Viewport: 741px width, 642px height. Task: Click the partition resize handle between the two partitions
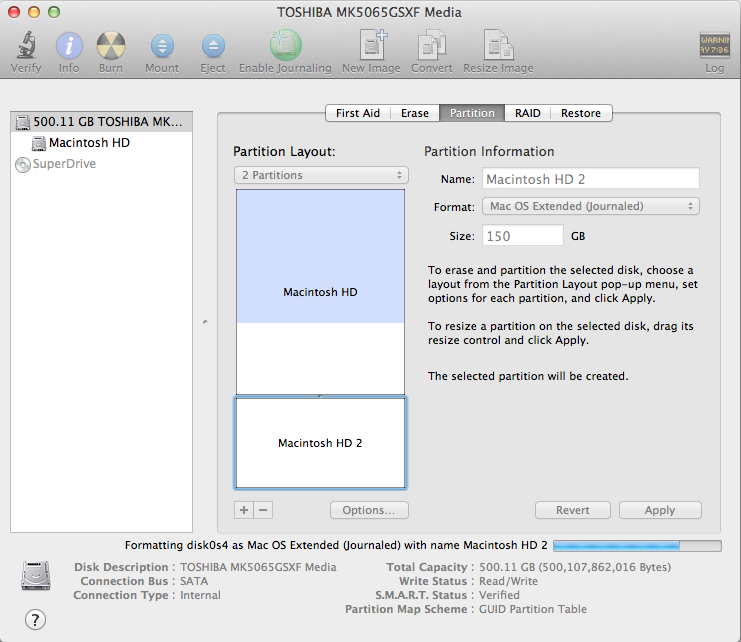320,396
